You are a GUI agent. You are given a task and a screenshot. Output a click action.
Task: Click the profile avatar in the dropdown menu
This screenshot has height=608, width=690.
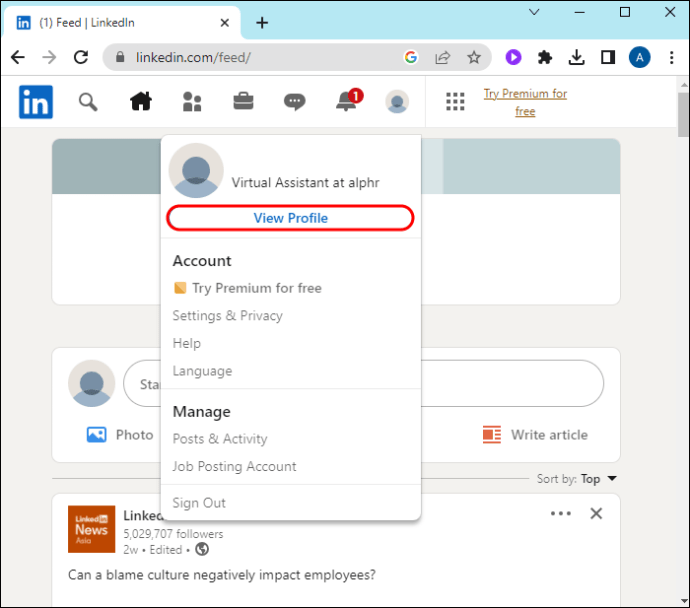point(196,170)
